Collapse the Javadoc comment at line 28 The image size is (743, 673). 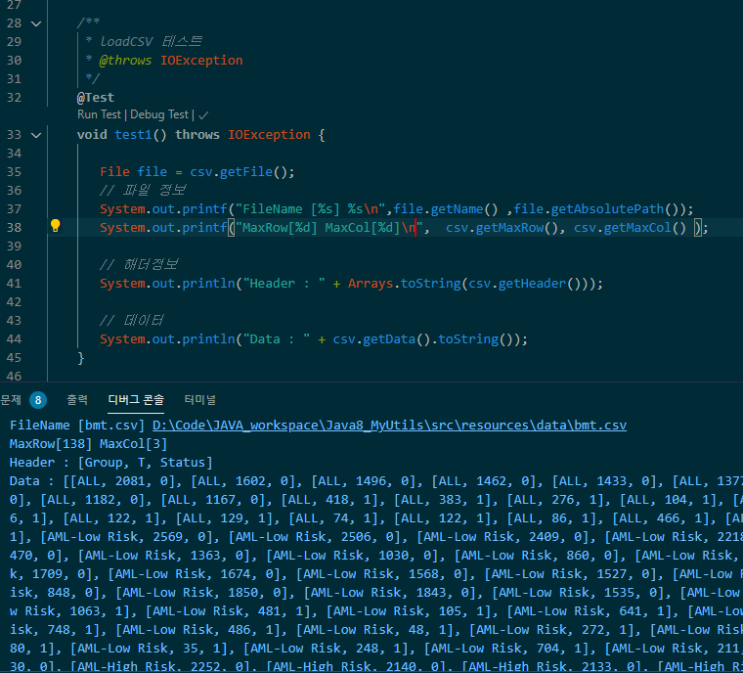[x=36, y=23]
